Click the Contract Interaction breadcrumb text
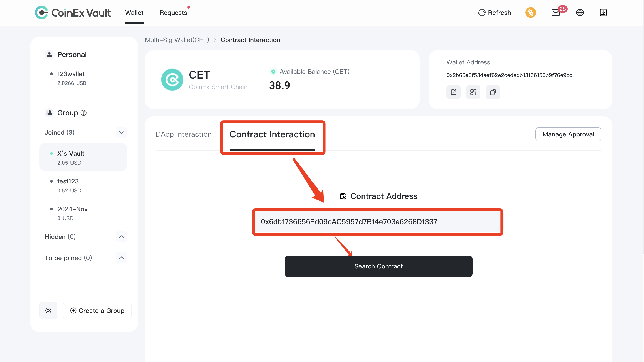 tap(250, 40)
